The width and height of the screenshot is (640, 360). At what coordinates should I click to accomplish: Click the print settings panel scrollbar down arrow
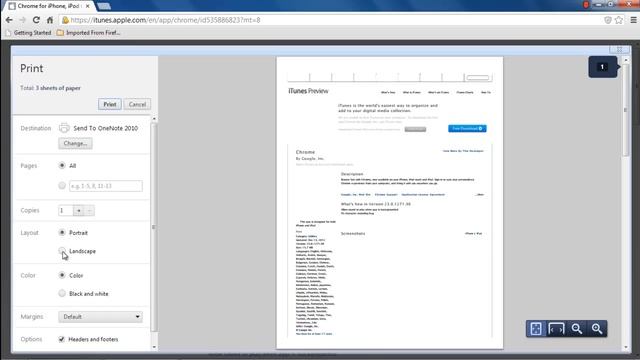[x=154, y=347]
